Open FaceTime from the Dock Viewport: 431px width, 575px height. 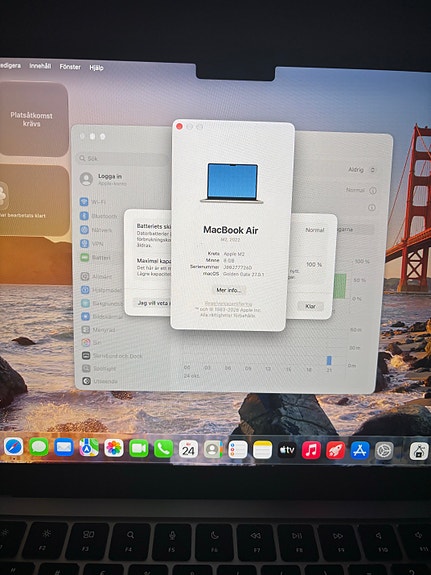point(139,448)
